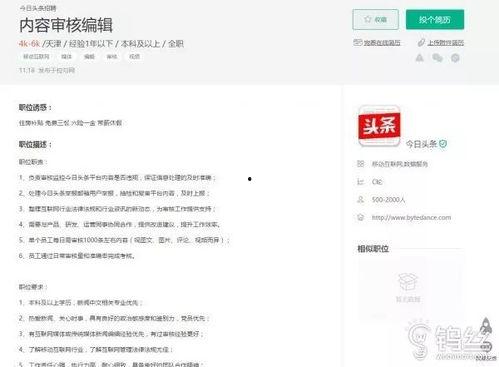The width and height of the screenshot is (499, 367).
Task: Click the verified badge beside 今日头条
Action: pyautogui.click(x=443, y=144)
